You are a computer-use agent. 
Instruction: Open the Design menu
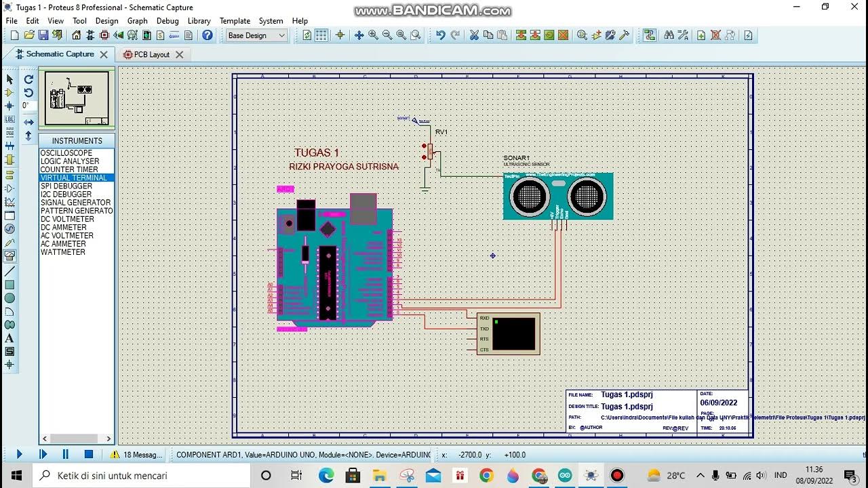106,21
